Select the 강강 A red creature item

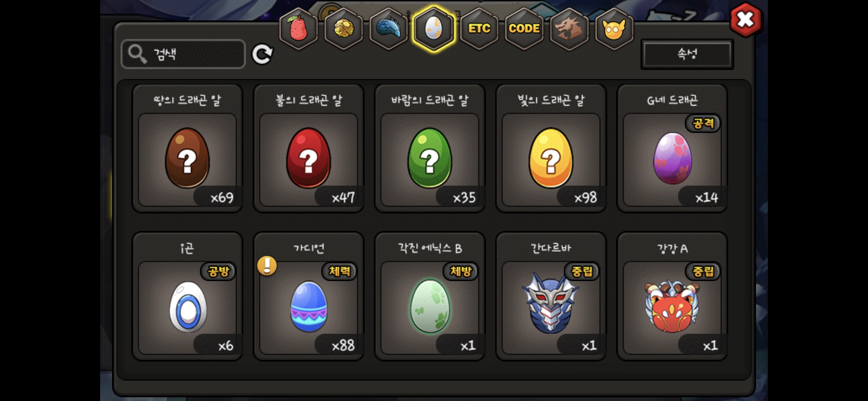pos(672,296)
